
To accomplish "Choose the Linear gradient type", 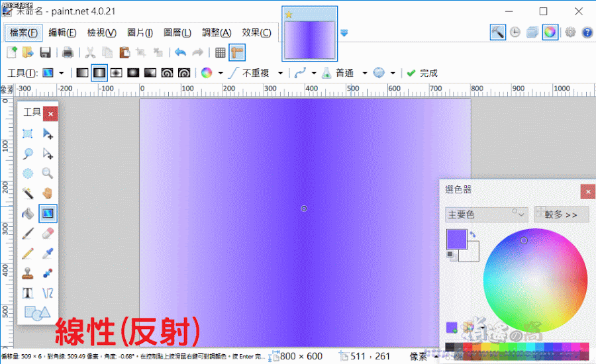I will 82,73.
